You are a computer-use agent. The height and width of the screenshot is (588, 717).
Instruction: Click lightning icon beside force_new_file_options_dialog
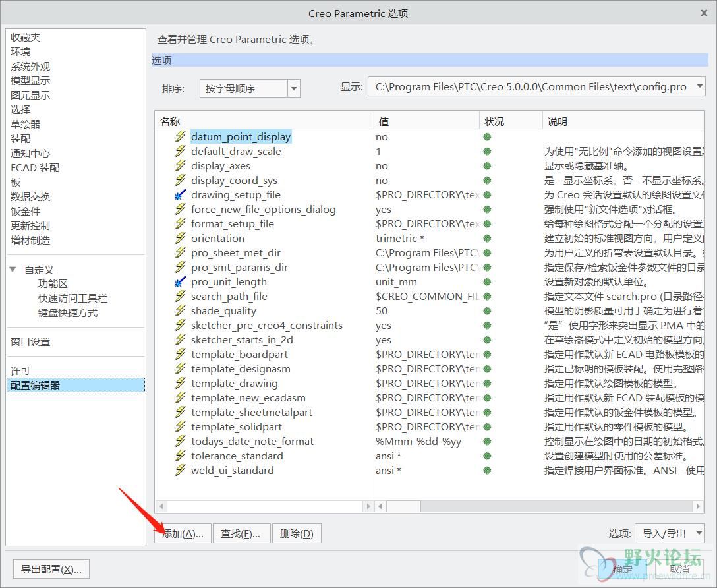coord(180,209)
